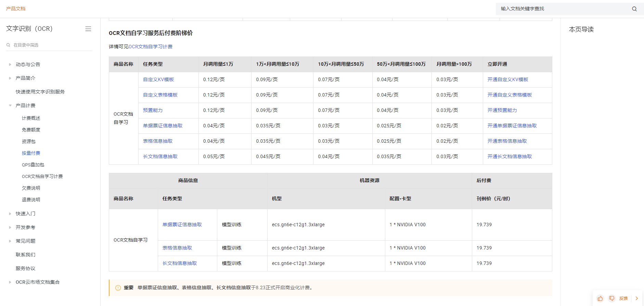This screenshot has width=644, height=306.
Task: Open 自定义表格模板 task type link
Action: (160, 95)
